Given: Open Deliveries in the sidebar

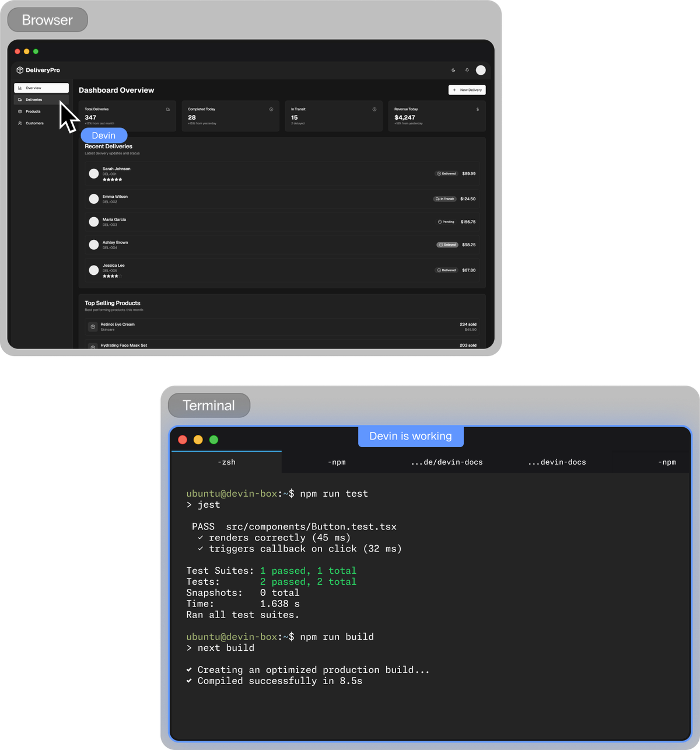Looking at the screenshot, I should [41, 100].
